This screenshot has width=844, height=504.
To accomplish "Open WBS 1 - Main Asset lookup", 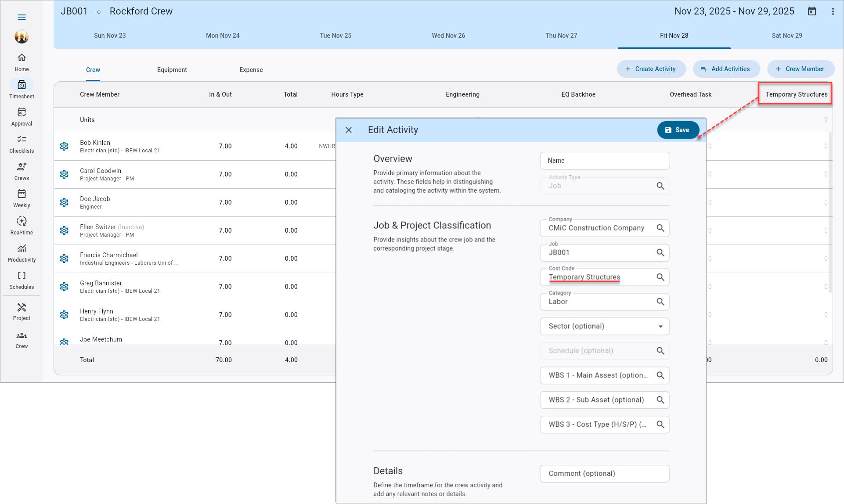I will pos(660,375).
